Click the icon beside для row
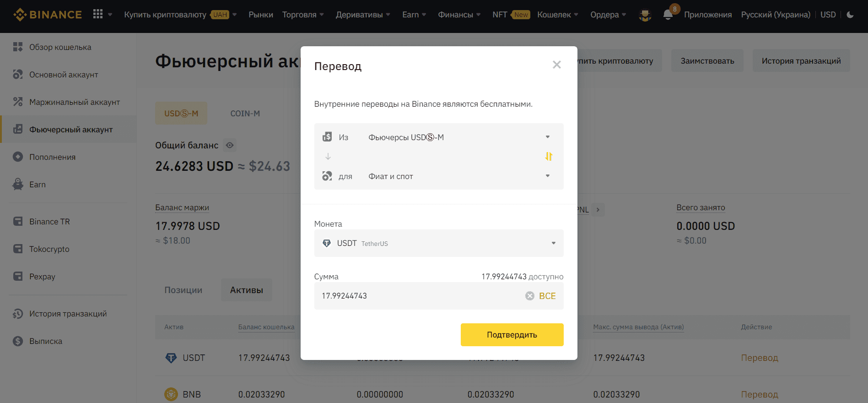This screenshot has width=868, height=403. point(327,176)
